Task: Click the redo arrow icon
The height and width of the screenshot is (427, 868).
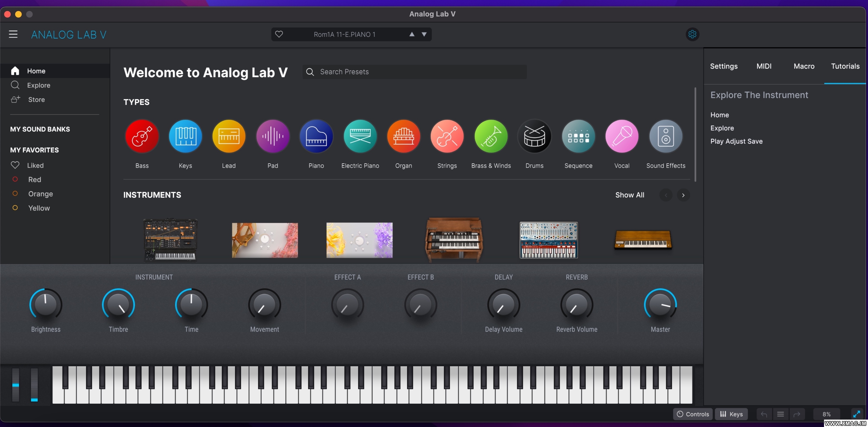Action: click(x=797, y=414)
